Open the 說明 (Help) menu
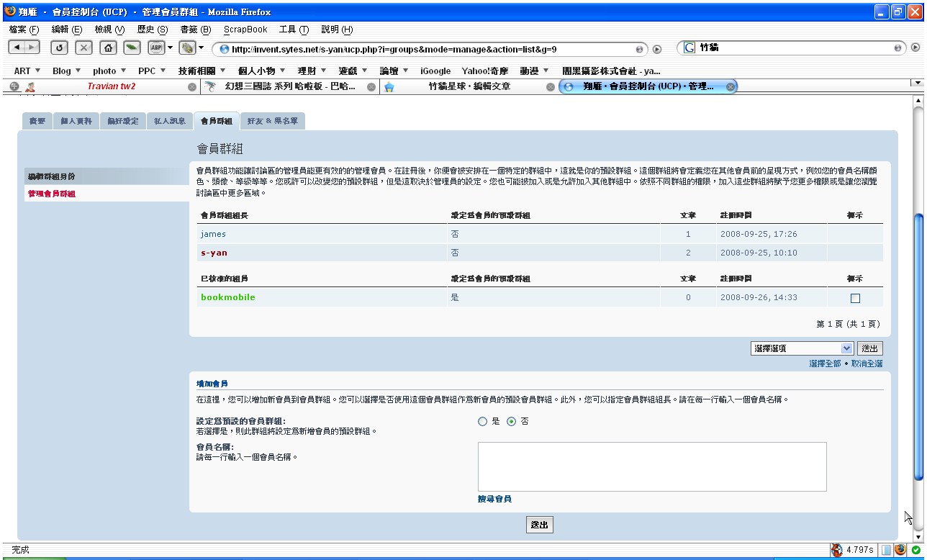 coord(337,30)
